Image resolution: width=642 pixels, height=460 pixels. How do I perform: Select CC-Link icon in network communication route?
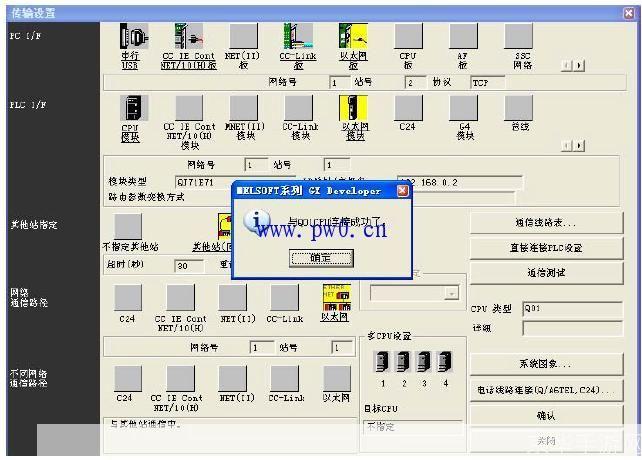point(285,298)
